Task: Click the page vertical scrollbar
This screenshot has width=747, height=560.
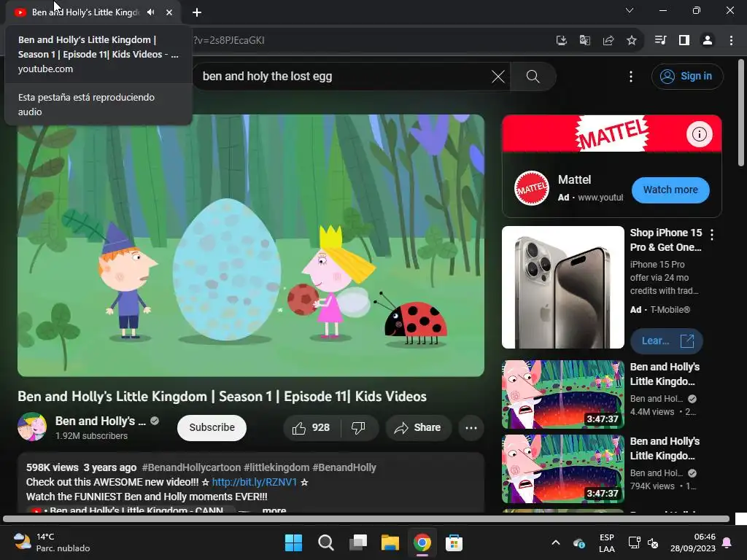Action: pos(741,113)
